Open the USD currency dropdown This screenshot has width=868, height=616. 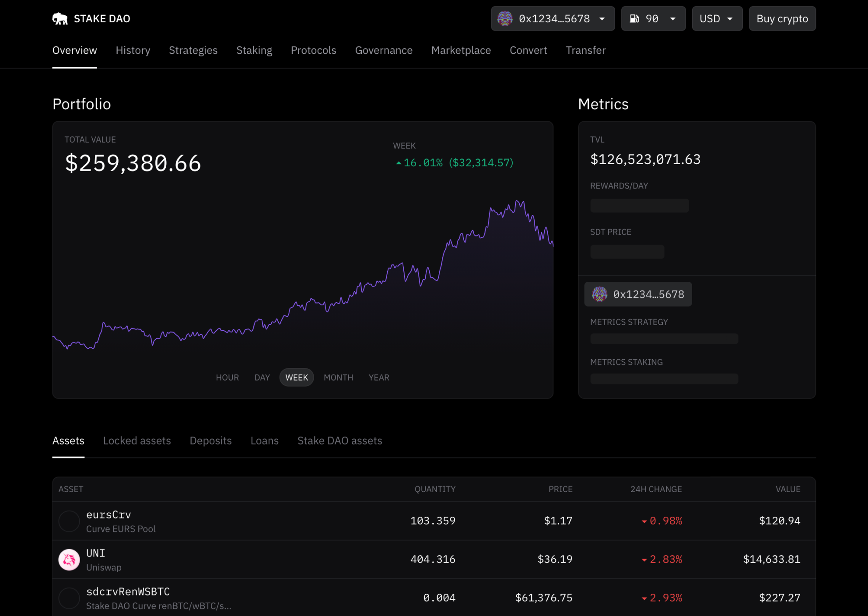coord(717,18)
